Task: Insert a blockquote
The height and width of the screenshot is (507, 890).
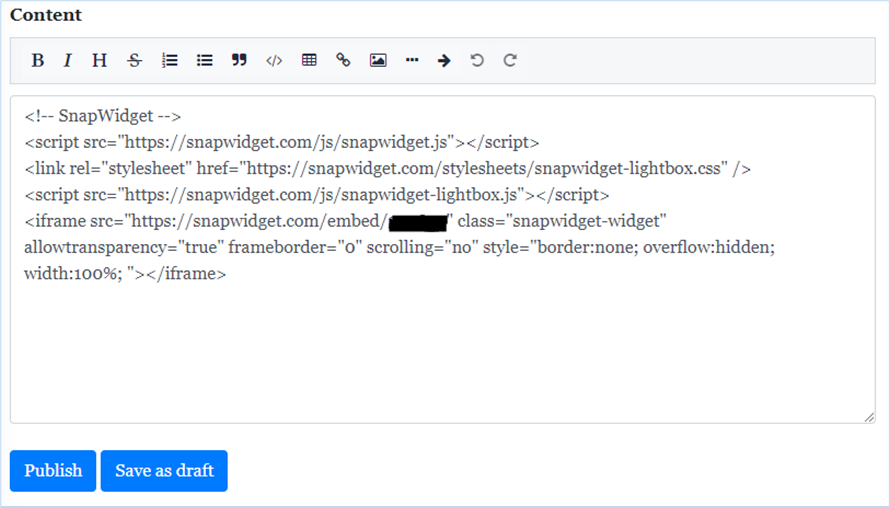Action: pos(239,60)
